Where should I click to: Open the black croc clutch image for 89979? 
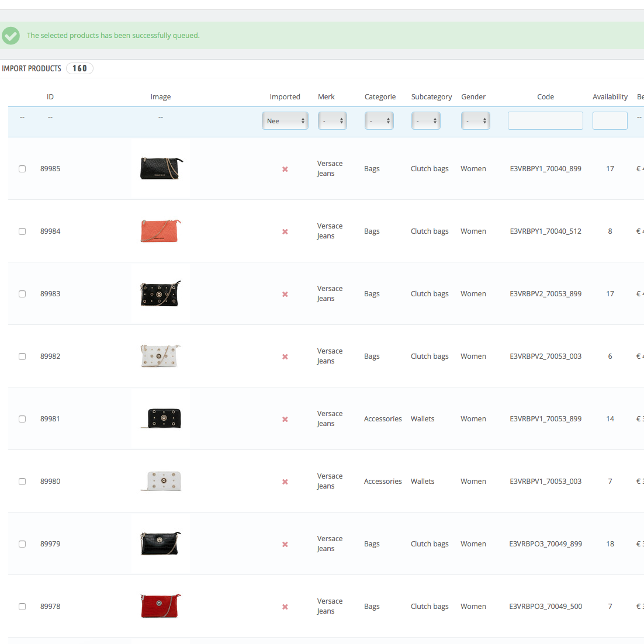161,543
